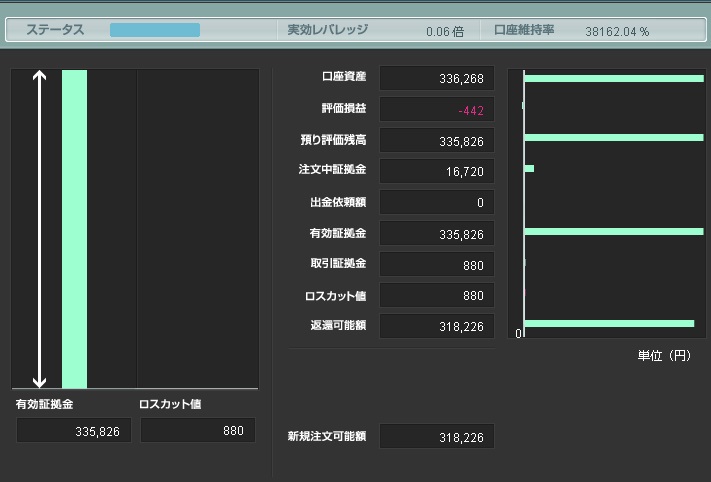711x482 pixels.
Task: Click the tall green 有効証拠金 column bar
Action: coord(74,229)
